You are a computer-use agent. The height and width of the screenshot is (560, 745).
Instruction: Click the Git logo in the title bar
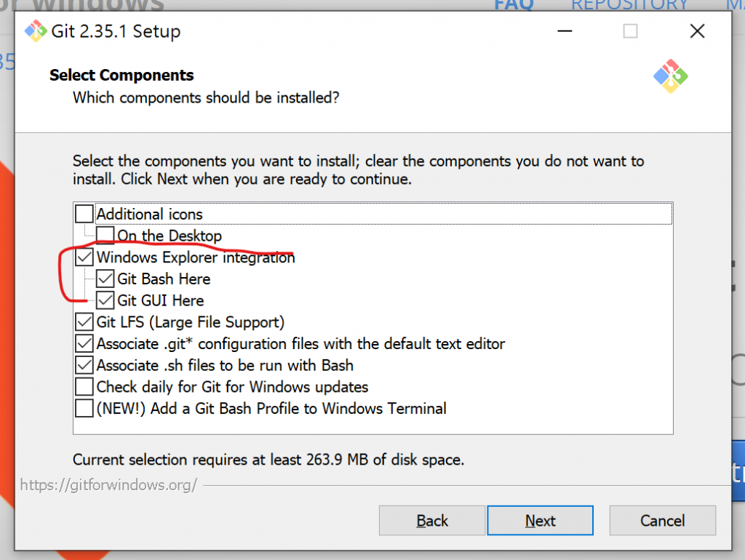pos(34,31)
